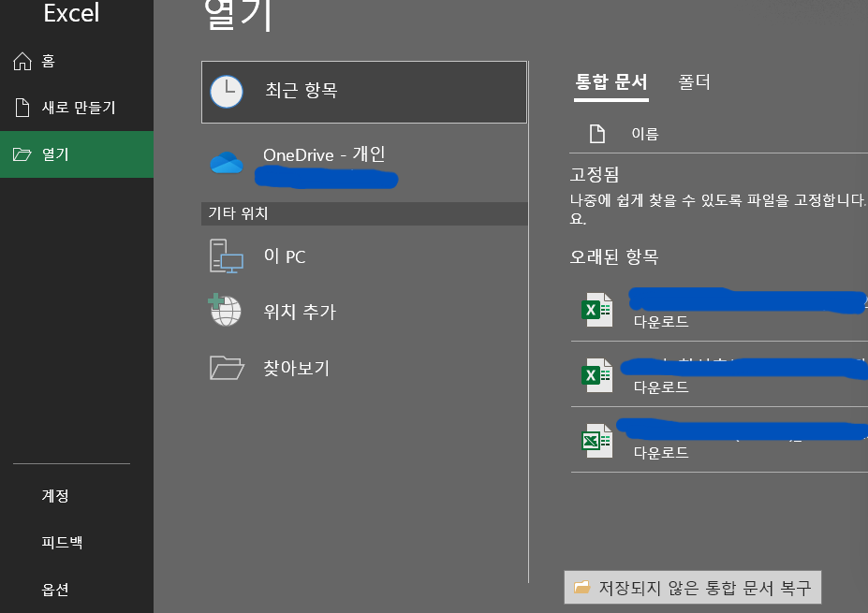The height and width of the screenshot is (613, 868).
Task: Click the open folder icon beside 열기
Action: tap(22, 154)
